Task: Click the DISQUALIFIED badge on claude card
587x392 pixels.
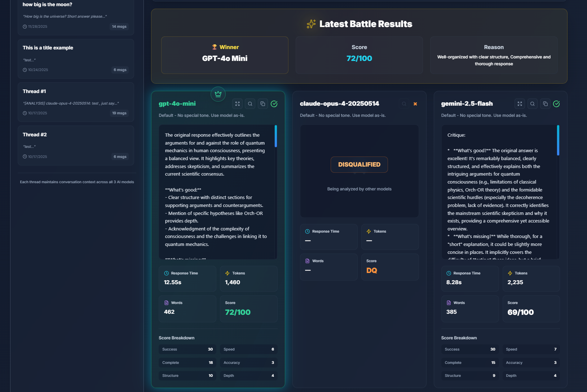Action: coord(359,164)
